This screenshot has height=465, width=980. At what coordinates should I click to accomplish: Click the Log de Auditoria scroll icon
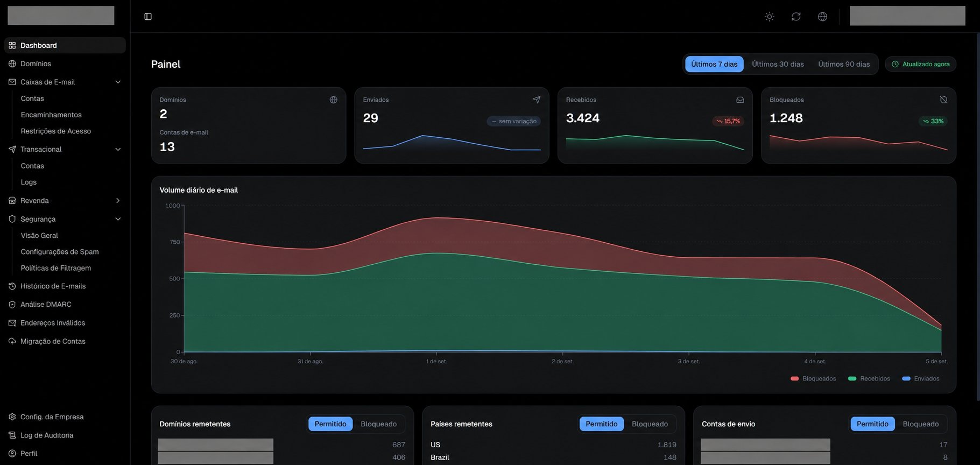coord(12,435)
